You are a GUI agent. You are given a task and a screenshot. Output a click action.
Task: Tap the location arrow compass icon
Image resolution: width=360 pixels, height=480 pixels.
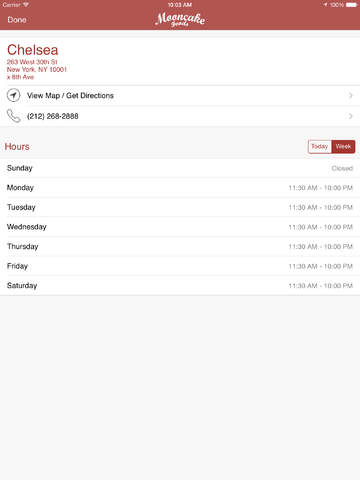coord(14,95)
